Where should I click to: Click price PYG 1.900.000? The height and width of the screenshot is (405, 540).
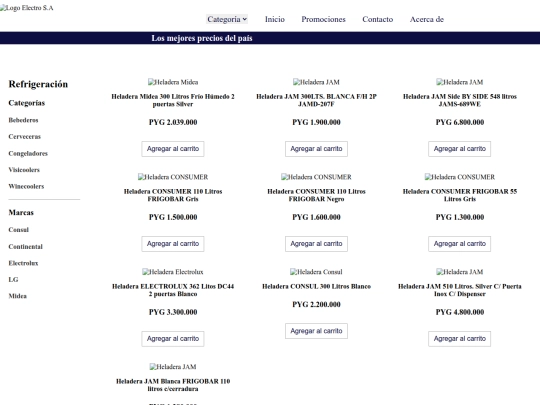316,122
